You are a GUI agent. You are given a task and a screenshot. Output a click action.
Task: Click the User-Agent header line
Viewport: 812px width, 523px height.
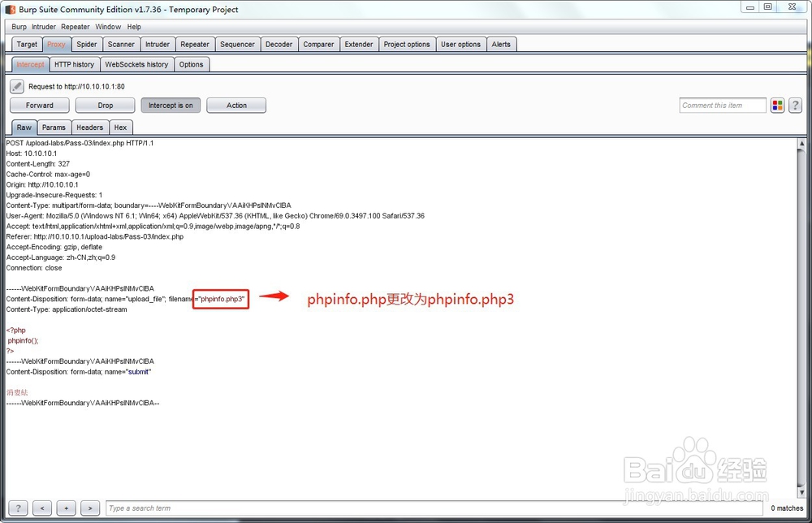point(215,215)
